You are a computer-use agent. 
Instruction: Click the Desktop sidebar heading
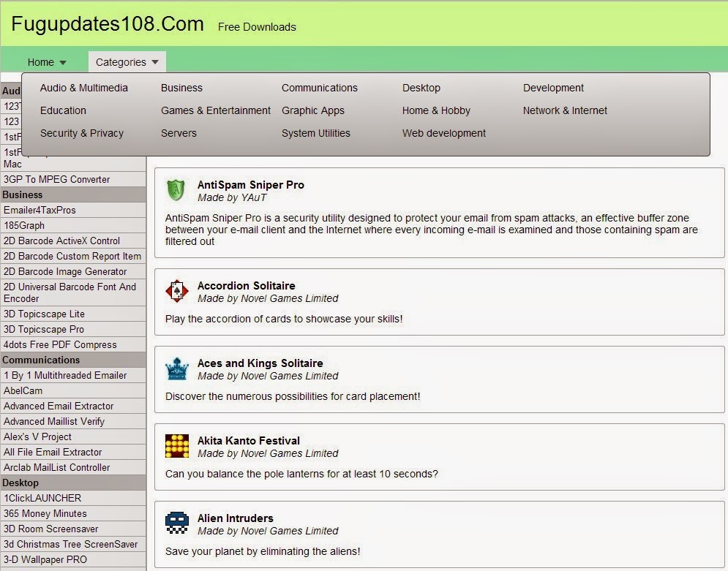[x=73, y=483]
